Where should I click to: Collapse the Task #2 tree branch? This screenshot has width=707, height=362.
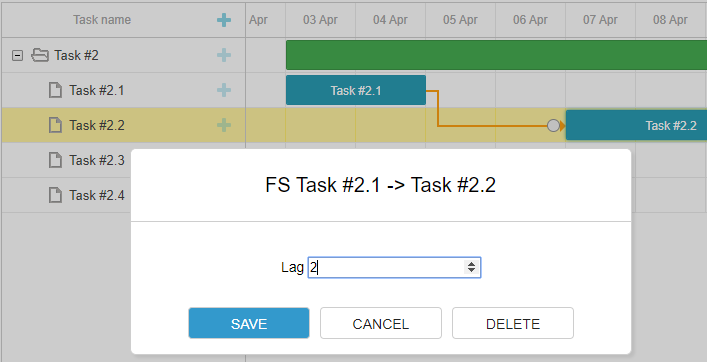pos(17,55)
